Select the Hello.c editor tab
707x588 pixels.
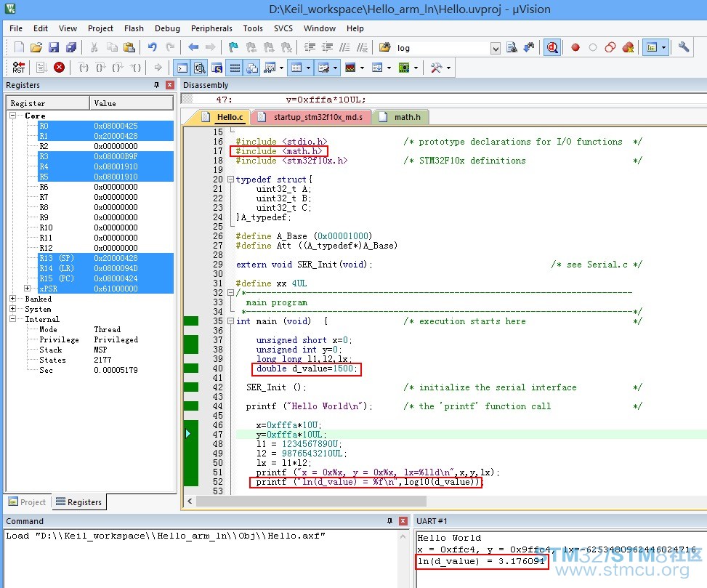coord(224,117)
